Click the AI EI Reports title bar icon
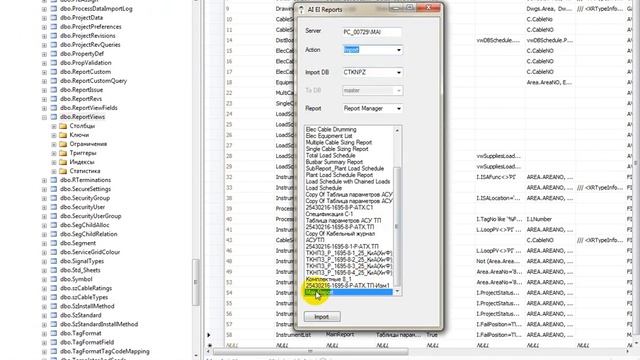 click(301, 9)
